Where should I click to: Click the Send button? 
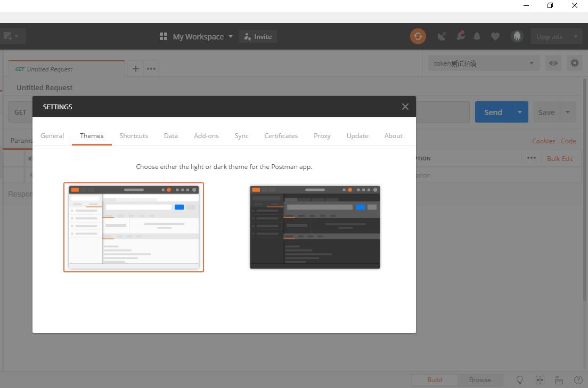pos(493,112)
